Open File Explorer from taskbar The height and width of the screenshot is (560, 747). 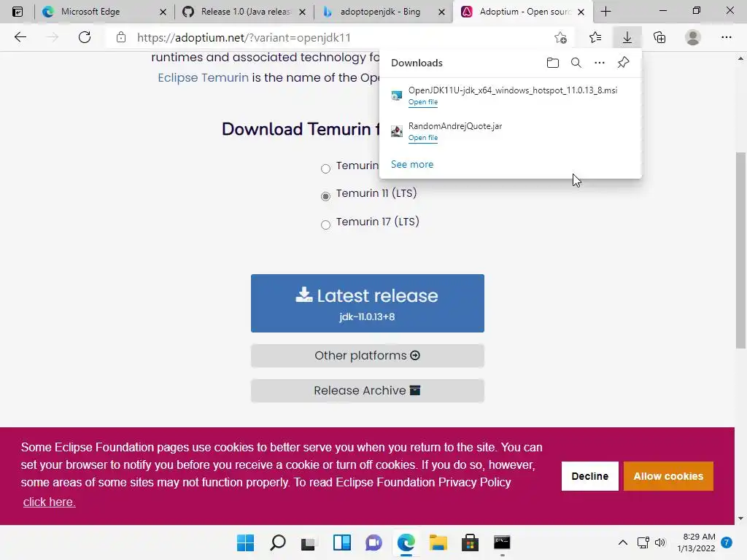pos(438,542)
